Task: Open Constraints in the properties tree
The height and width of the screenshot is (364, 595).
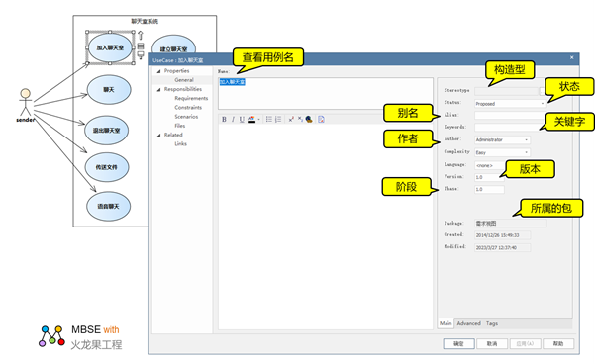Action: [x=188, y=107]
